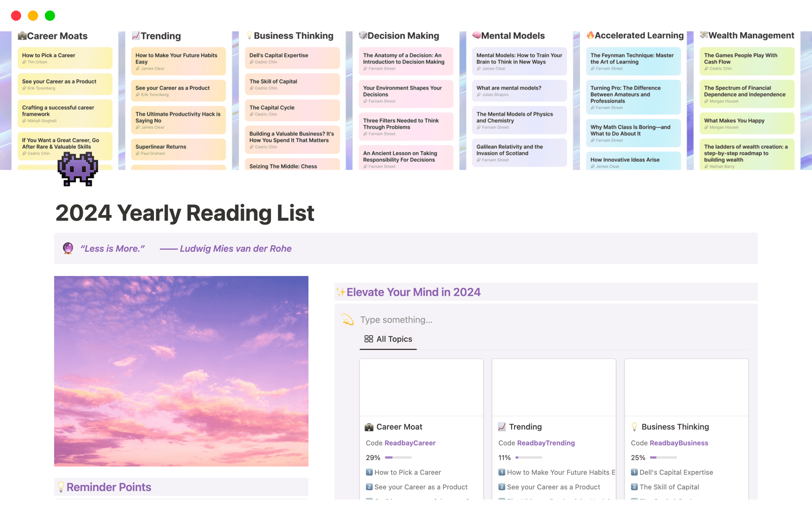
Task: Click the grid icon next to All Topics
Action: point(368,339)
